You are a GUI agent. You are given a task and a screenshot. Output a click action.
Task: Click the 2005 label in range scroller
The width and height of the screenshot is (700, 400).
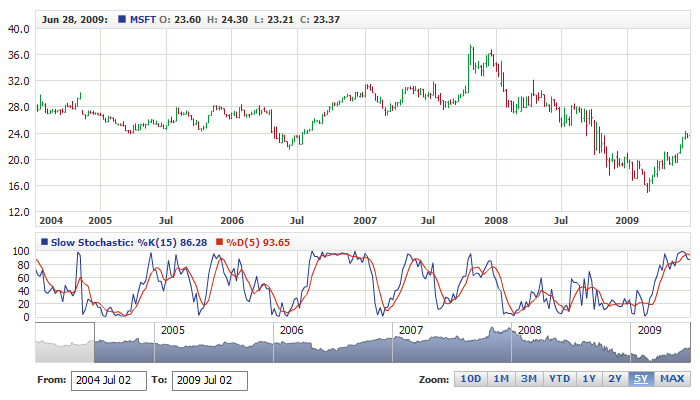point(173,330)
